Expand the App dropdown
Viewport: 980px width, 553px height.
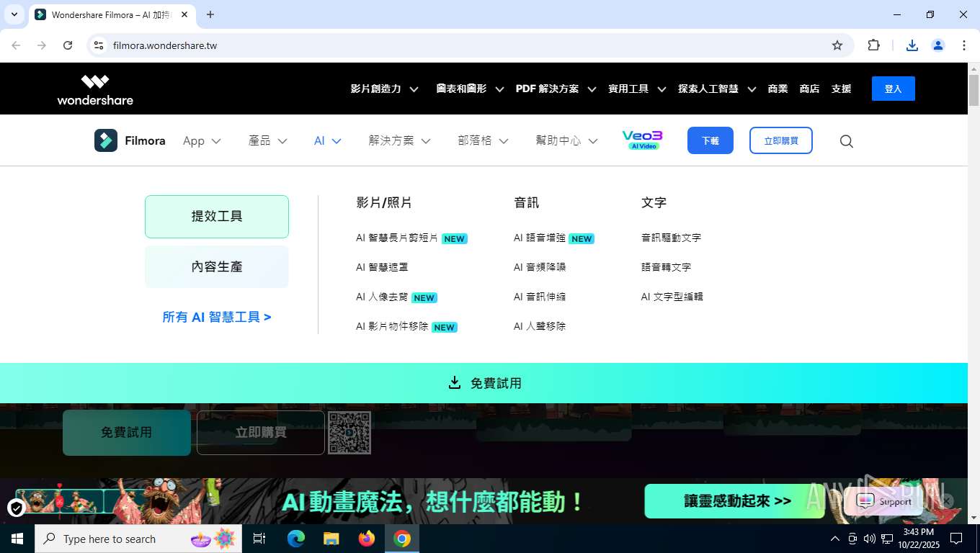[x=202, y=141]
